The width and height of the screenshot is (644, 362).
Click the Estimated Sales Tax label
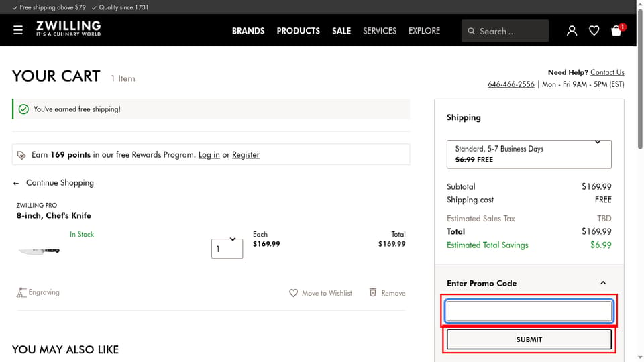480,219
